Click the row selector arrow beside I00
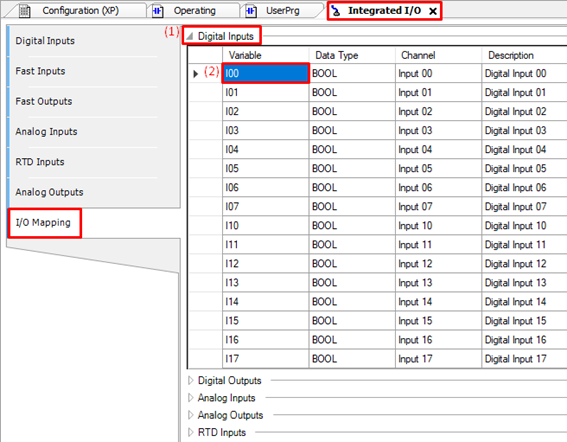Image resolution: width=567 pixels, height=442 pixels. pyautogui.click(x=196, y=74)
